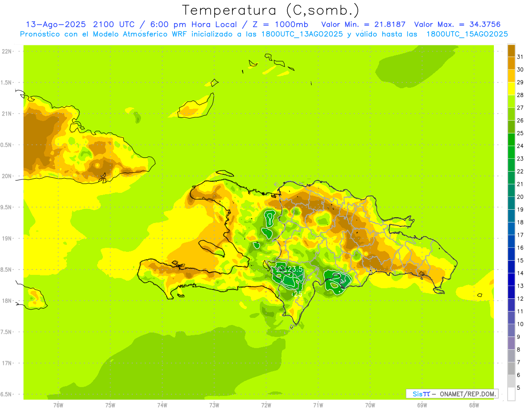This screenshot has width=532, height=411.
Task: Click the "71W" longitude axis label
Action: pos(318,405)
